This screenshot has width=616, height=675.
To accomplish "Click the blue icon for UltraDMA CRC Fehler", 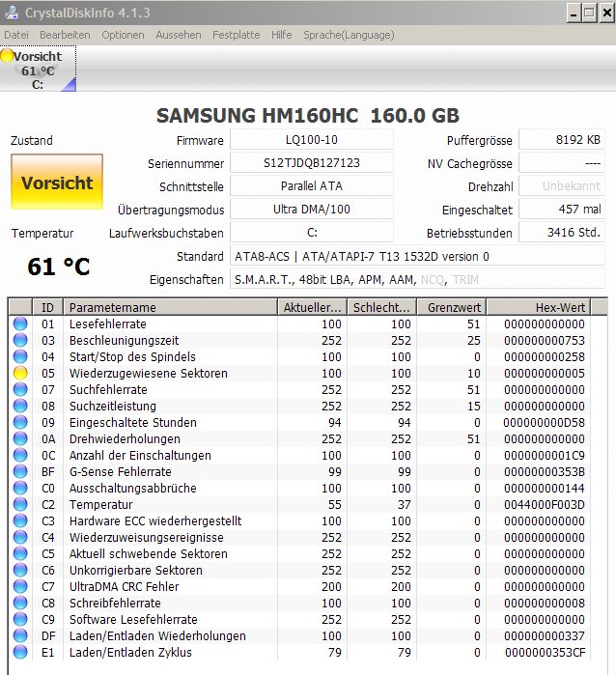I will [x=20, y=586].
